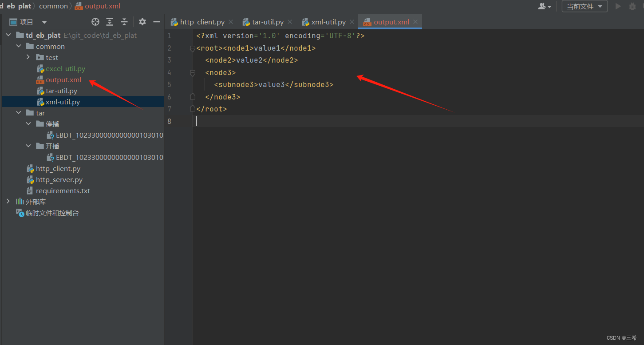This screenshot has width=644, height=345.
Task: Click the collapse-all icon in the project toolbar
Action: [124, 21]
